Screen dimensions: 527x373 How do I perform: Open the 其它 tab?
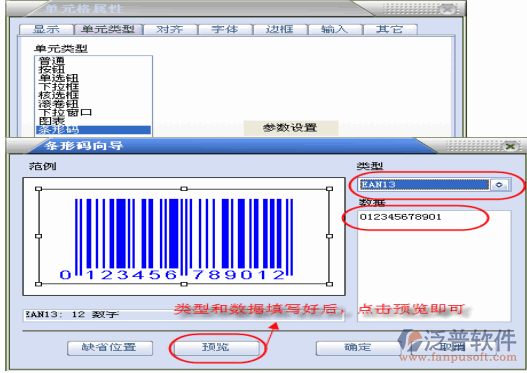point(390,29)
